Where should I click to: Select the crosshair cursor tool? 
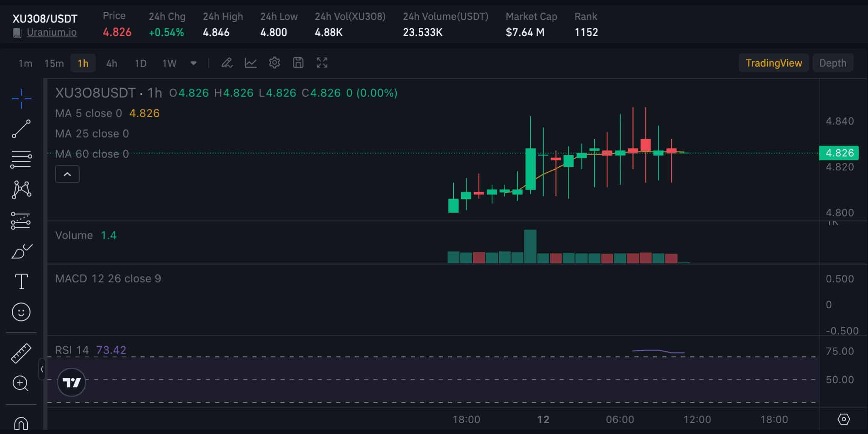[21, 99]
